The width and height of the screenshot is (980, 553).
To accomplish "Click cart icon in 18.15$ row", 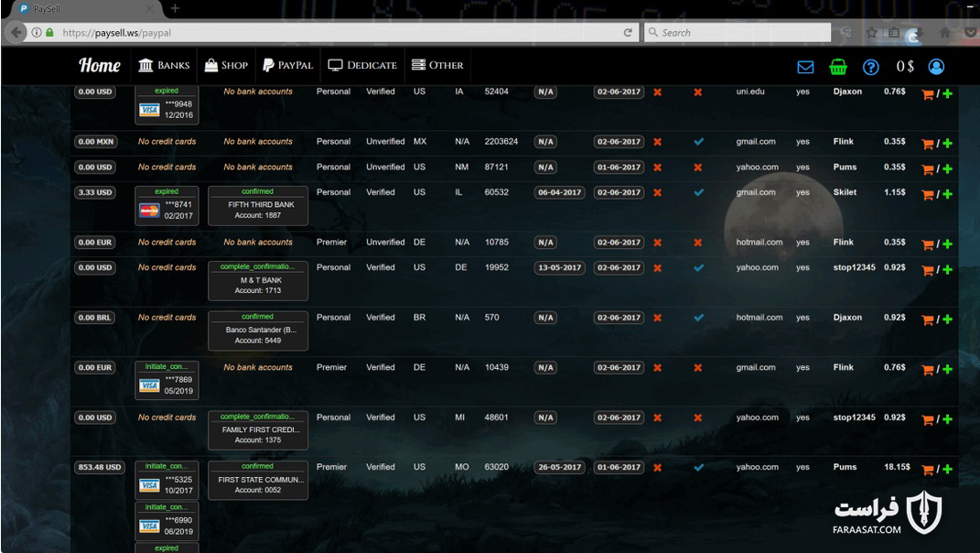I will click(x=928, y=470).
